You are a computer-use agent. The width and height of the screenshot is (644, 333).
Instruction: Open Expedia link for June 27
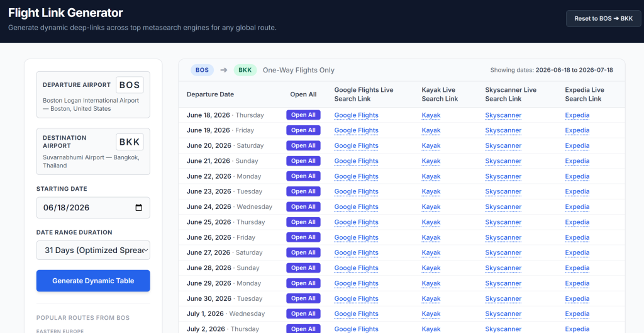(x=577, y=252)
